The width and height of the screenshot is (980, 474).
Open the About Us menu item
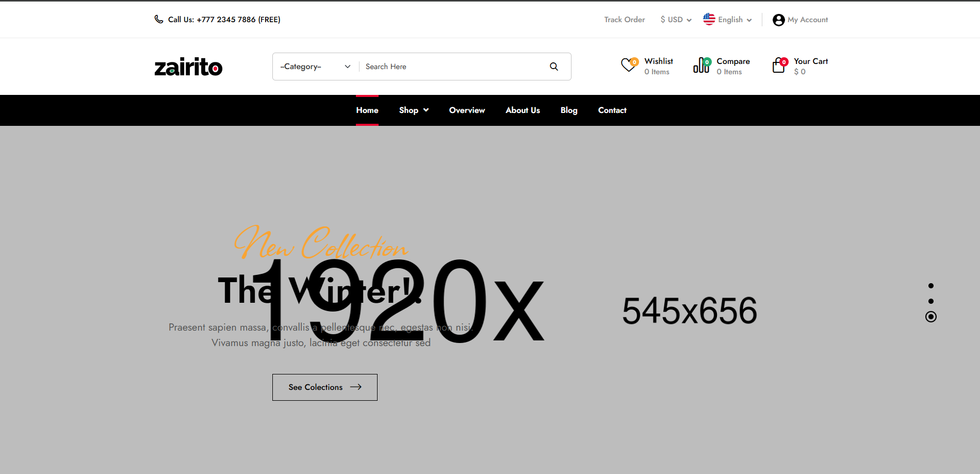pos(522,110)
